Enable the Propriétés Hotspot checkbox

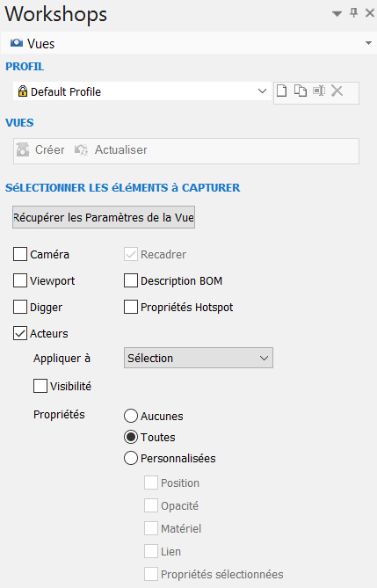tap(131, 307)
